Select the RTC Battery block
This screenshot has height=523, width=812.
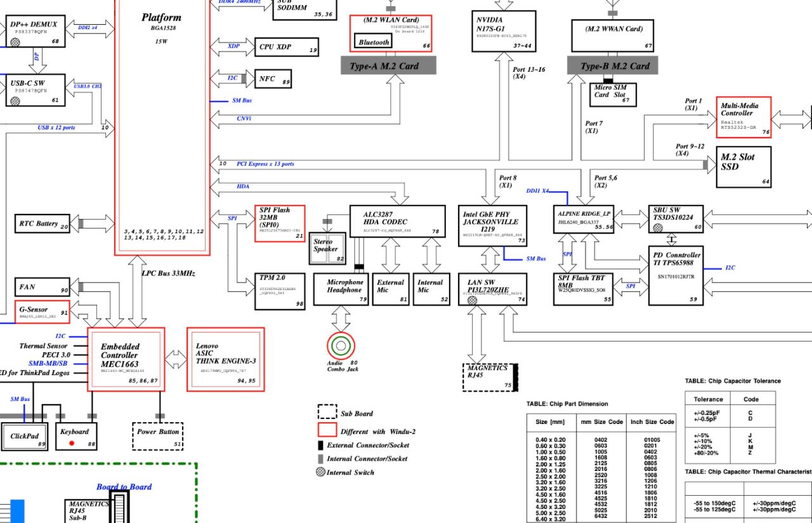[42, 223]
